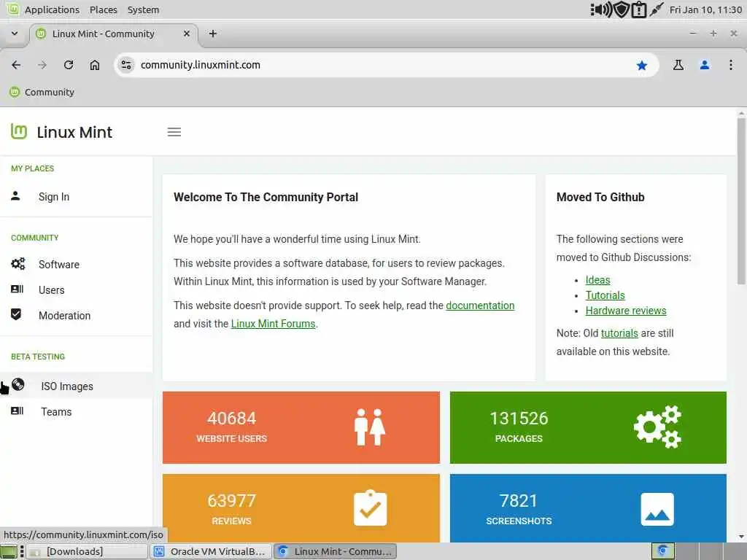Screen dimensions: 747x560
Task: Open the Teams page
Action: (56, 412)
